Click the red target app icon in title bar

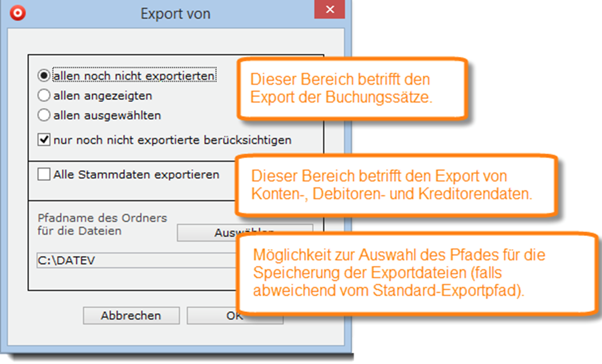(18, 13)
